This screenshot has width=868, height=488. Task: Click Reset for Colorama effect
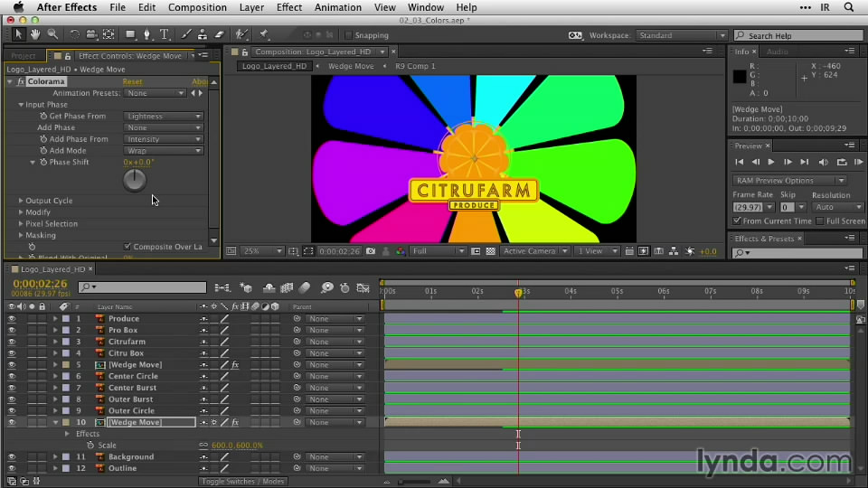click(132, 81)
